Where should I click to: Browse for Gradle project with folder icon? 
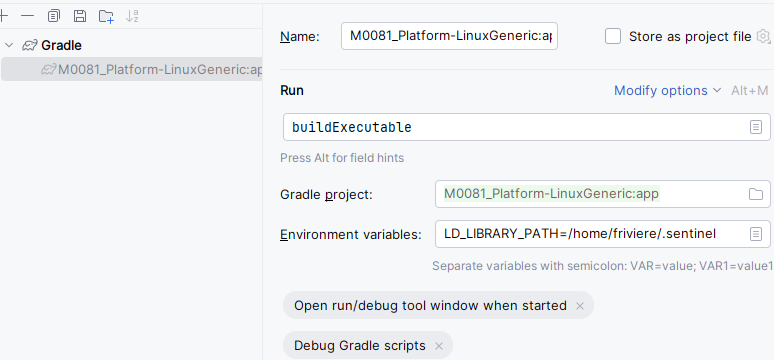click(x=756, y=194)
